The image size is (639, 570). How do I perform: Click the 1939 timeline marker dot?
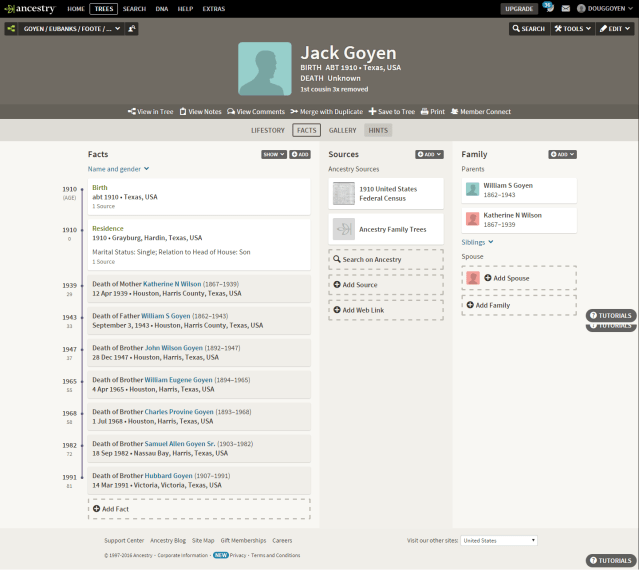click(x=82, y=286)
